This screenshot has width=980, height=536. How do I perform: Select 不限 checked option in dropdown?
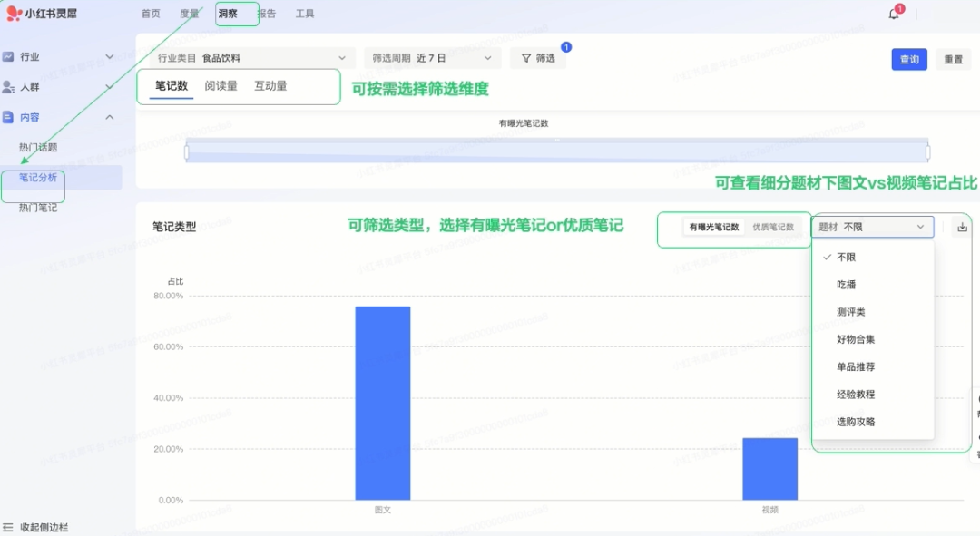click(x=846, y=258)
